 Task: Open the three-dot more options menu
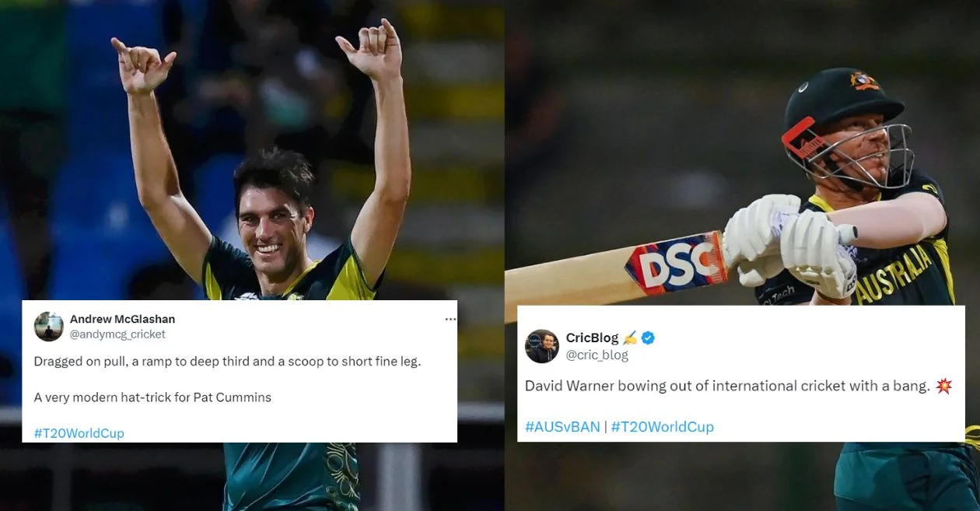pos(450,320)
